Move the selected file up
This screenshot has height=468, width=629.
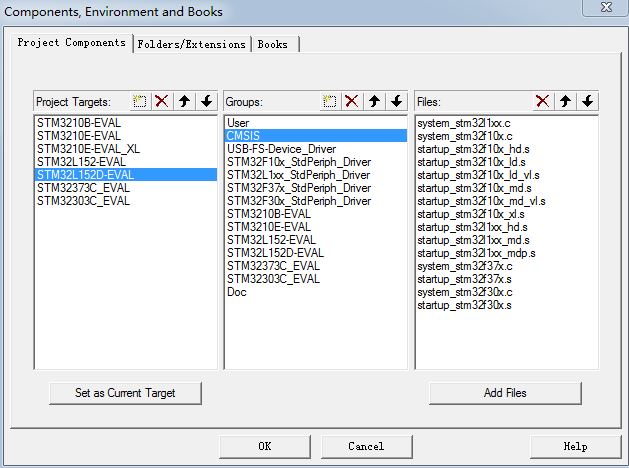(x=566, y=101)
